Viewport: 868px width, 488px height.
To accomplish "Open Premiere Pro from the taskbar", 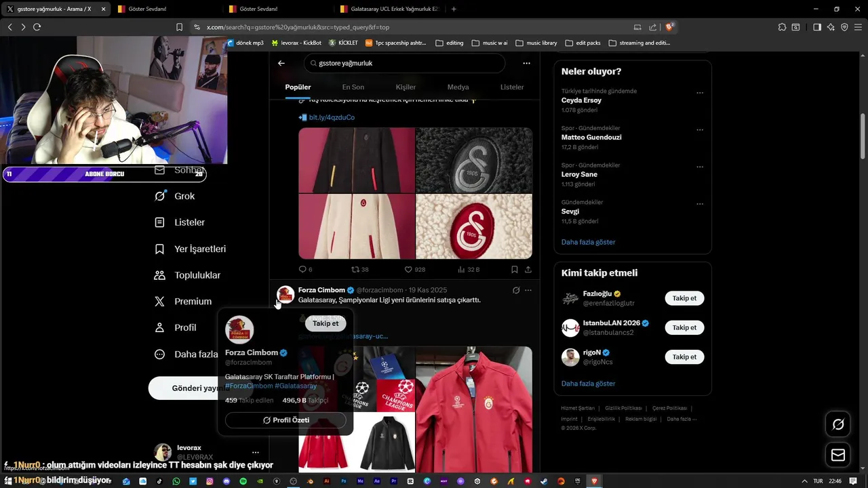I will 394,481.
